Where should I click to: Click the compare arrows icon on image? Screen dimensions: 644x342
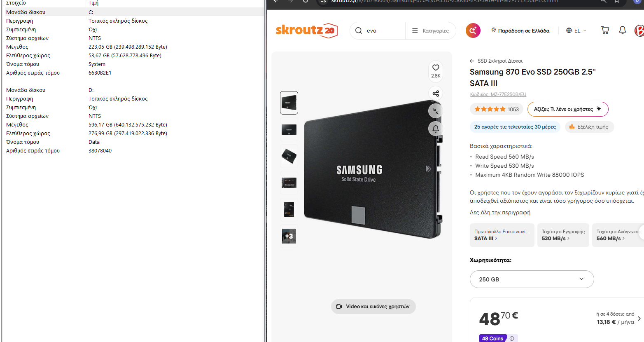pos(436,111)
